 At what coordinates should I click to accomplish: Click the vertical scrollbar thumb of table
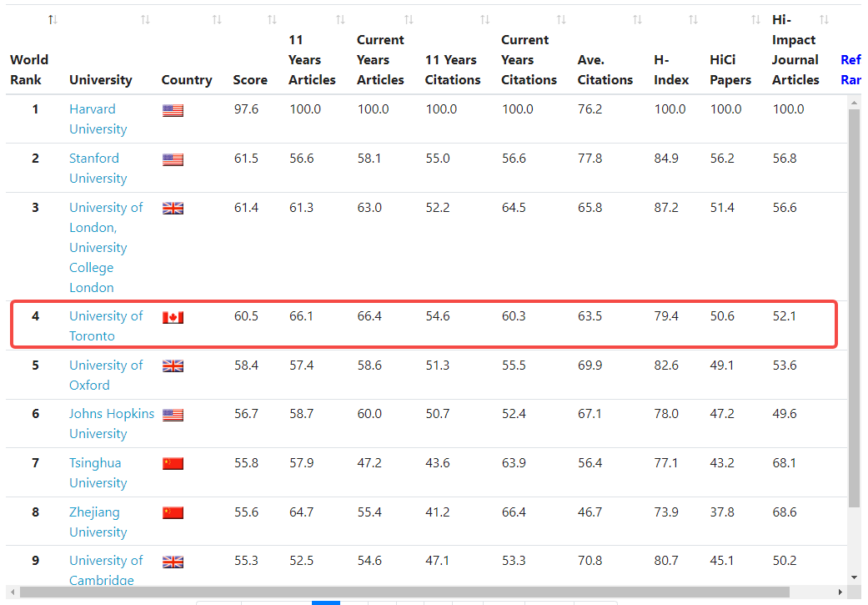click(854, 307)
